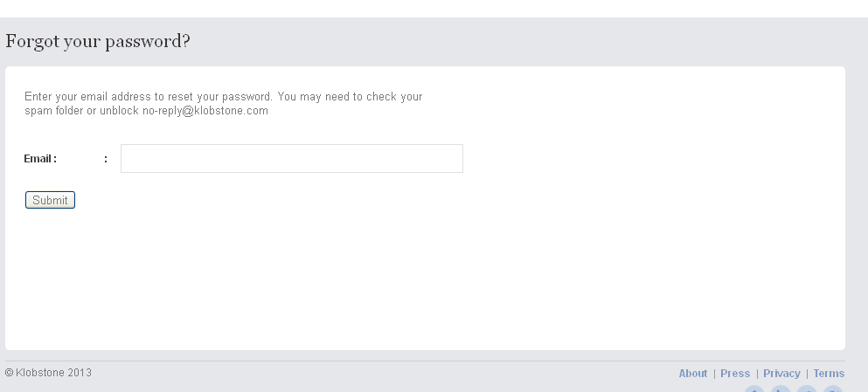Click the no-reply@klobstone.com address text
This screenshot has height=392, width=868.
coord(205,111)
